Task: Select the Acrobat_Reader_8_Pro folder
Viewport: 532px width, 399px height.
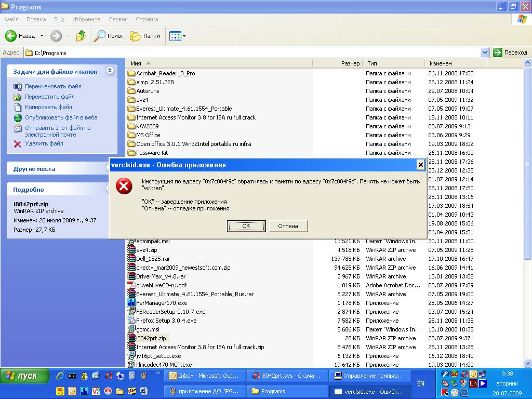Action: tap(165, 73)
